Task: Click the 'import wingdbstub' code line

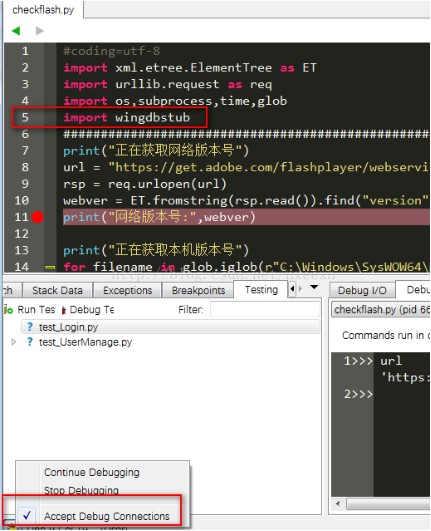Action: tap(127, 118)
